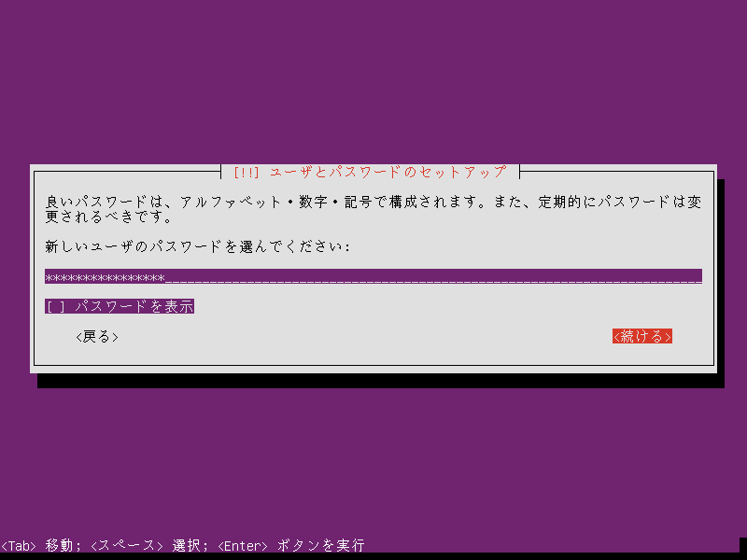Click the パスワードを表示 label text

(x=134, y=306)
